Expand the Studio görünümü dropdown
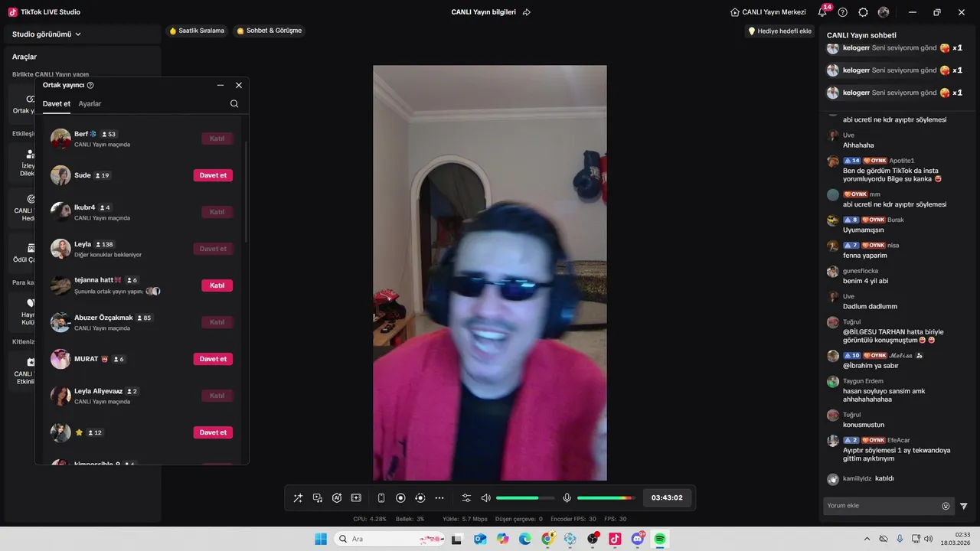This screenshot has width=980, height=551. point(47,34)
